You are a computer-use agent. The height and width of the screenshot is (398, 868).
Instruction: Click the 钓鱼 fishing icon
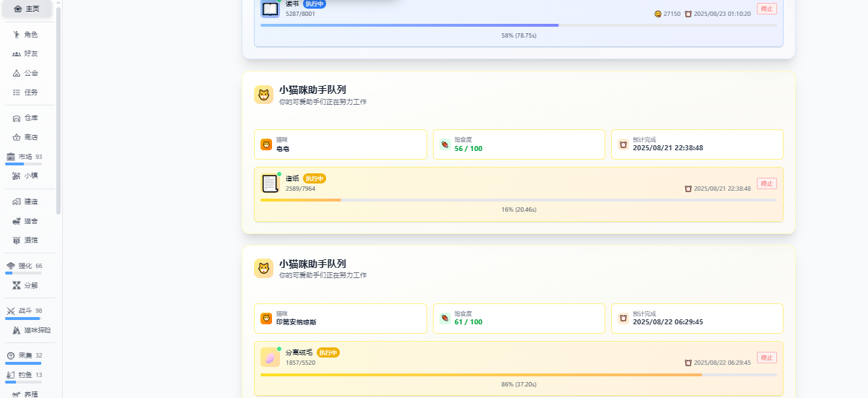[x=11, y=375]
